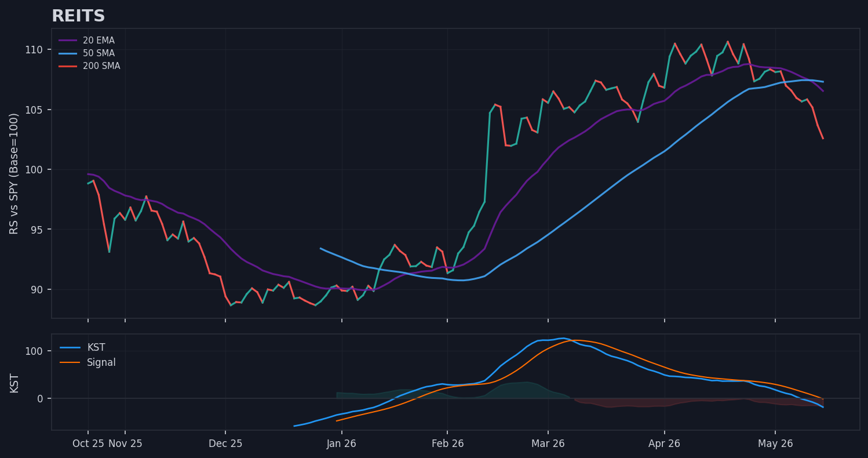
Task: Click the Oct 25 date label
Action: point(88,444)
